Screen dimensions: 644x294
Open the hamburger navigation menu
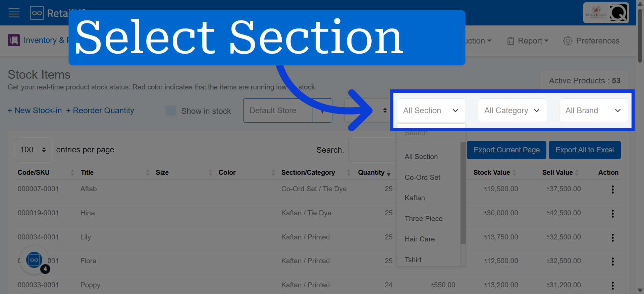tap(14, 13)
